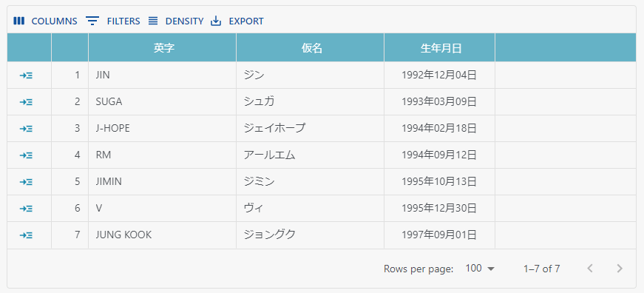
Task: Select the number 7 cell in JUNG KOOK's row
Action: pos(70,235)
